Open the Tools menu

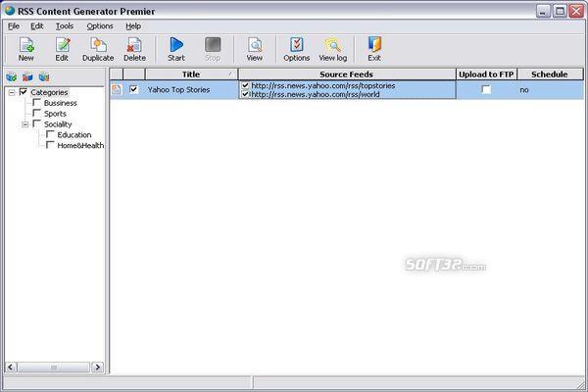tap(65, 25)
